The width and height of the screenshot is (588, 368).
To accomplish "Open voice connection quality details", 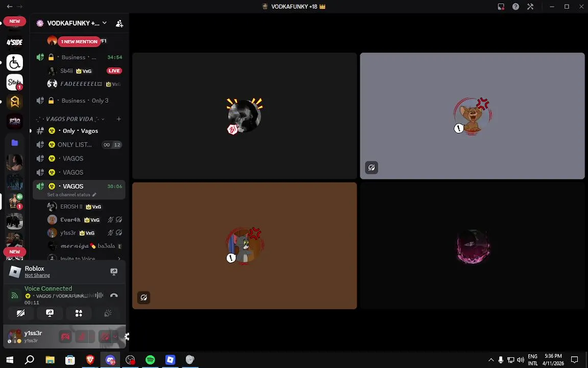I will pyautogui.click(x=14, y=295).
